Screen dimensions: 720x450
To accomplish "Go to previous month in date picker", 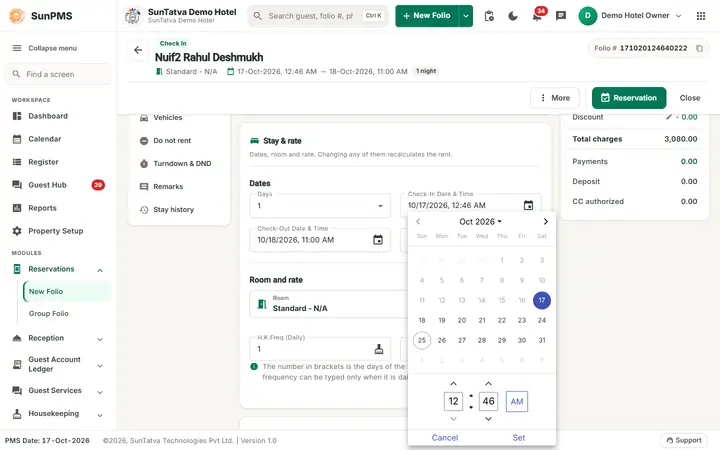I will click(x=418, y=222).
